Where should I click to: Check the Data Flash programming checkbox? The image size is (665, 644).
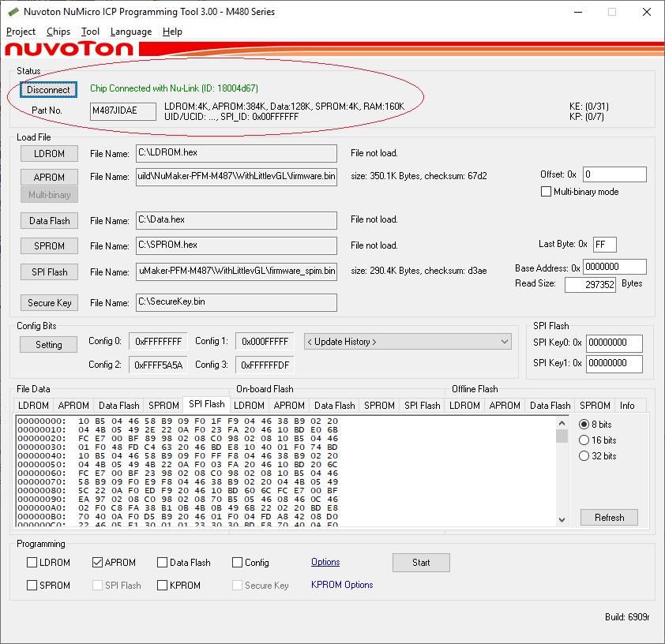[x=162, y=562]
